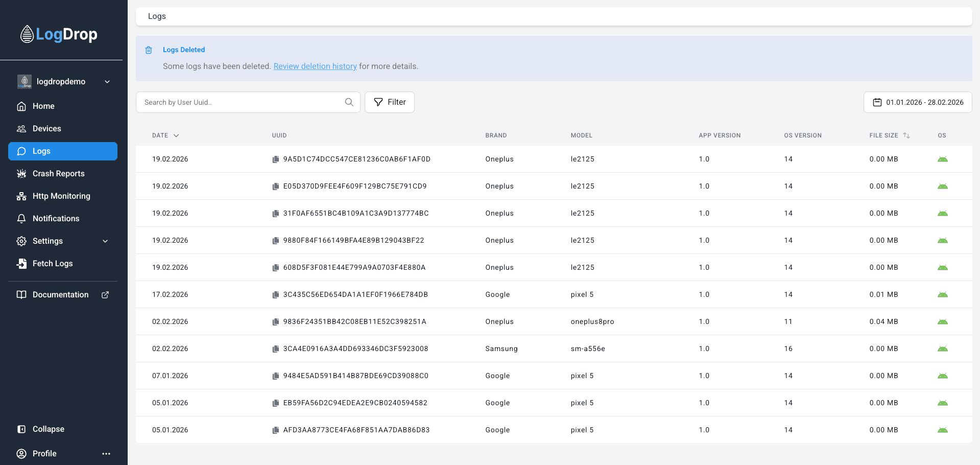Open Http Monitoring page

point(63,196)
